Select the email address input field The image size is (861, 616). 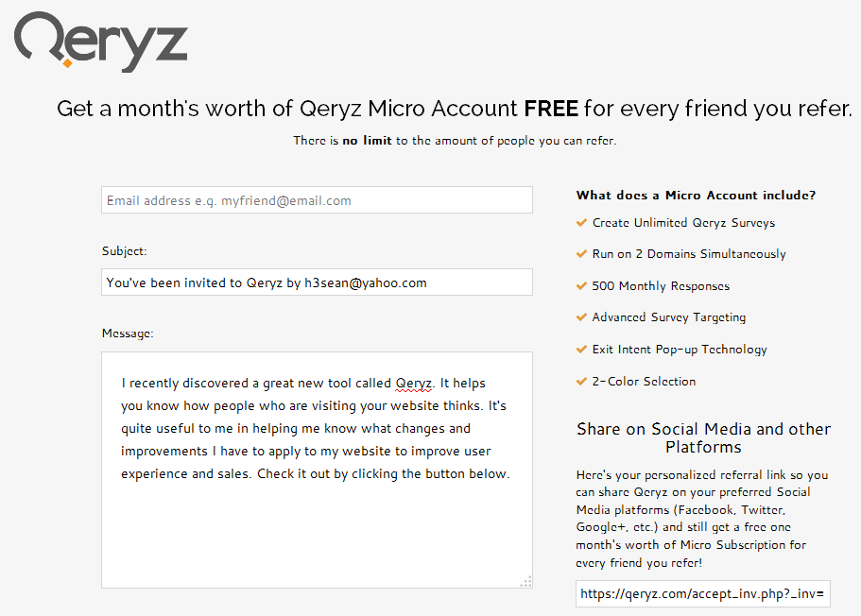click(317, 199)
